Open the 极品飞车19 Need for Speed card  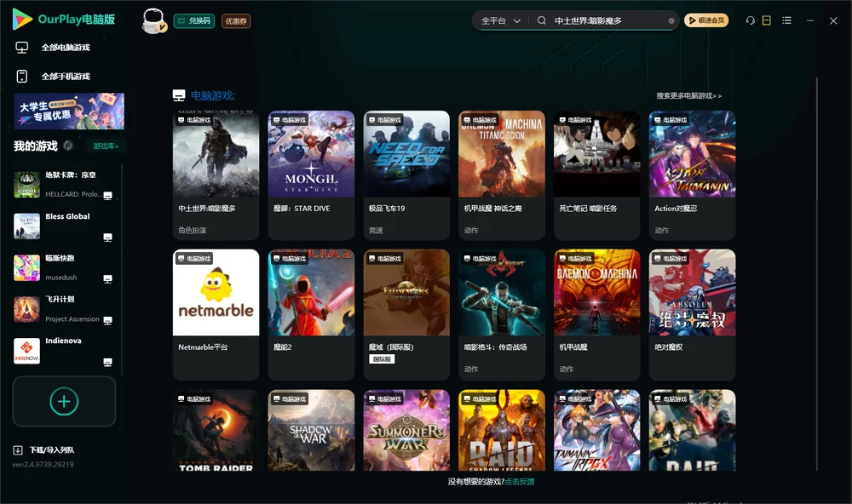point(406,175)
